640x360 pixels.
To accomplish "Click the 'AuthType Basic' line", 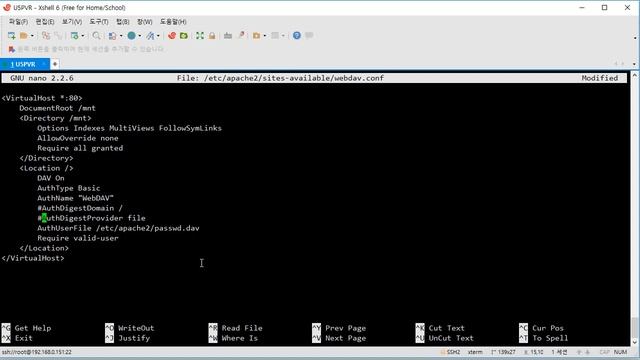I will (69, 188).
